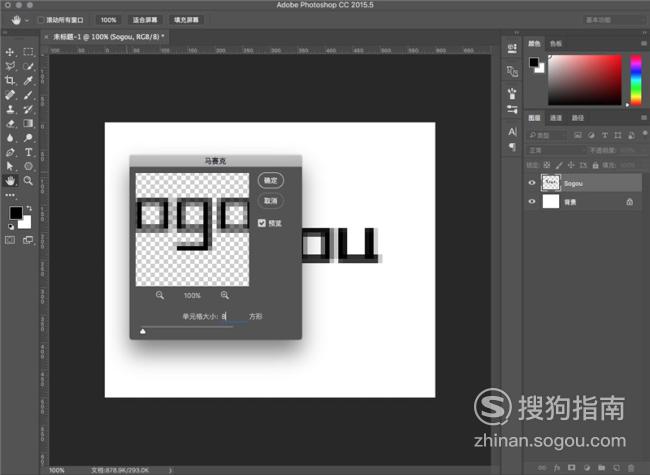The width and height of the screenshot is (650, 475).
Task: Select the History Brush tool
Action: (28, 109)
